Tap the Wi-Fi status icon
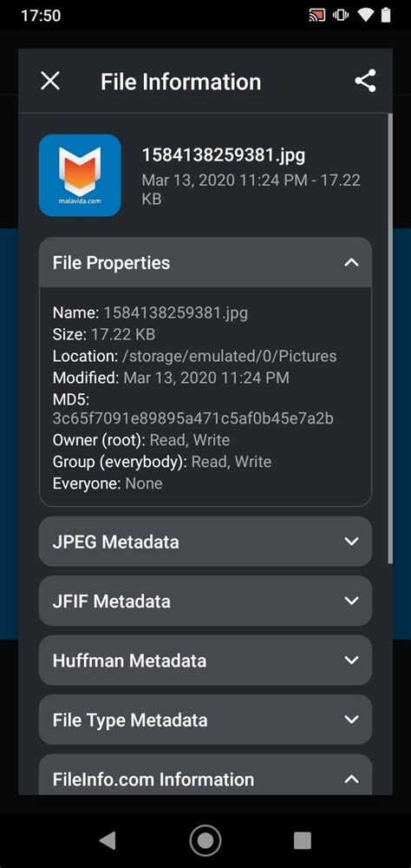Screen dimensions: 411x868 click(365, 16)
